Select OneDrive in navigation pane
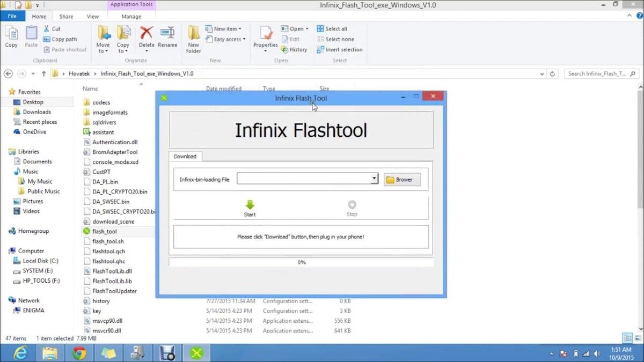Screen dimensions: 644x362 pyautogui.click(x=34, y=131)
